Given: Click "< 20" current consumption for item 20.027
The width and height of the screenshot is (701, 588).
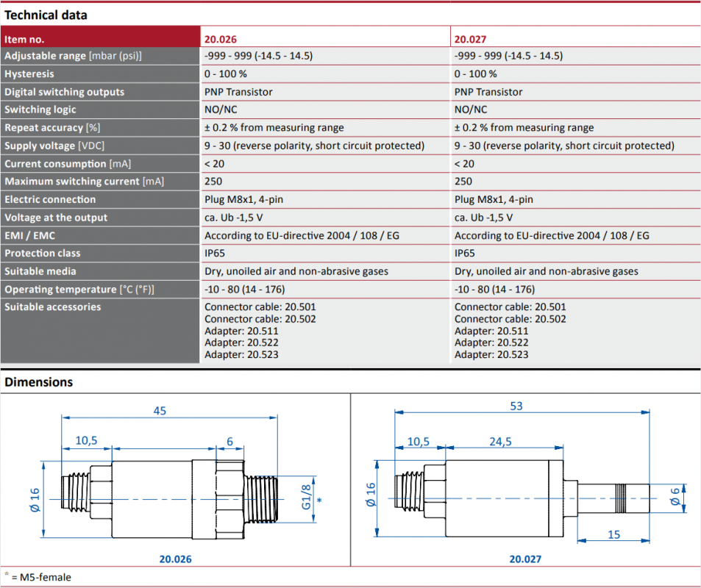Looking at the screenshot, I should click(464, 164).
